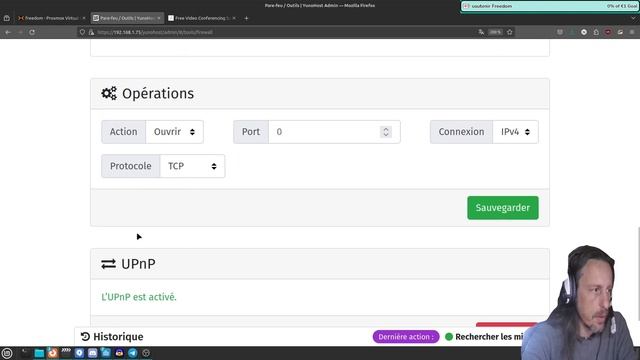Open the Firefox View icon beside tabs
Image resolution: width=640 pixels, height=360 pixels.
[x=7, y=18]
